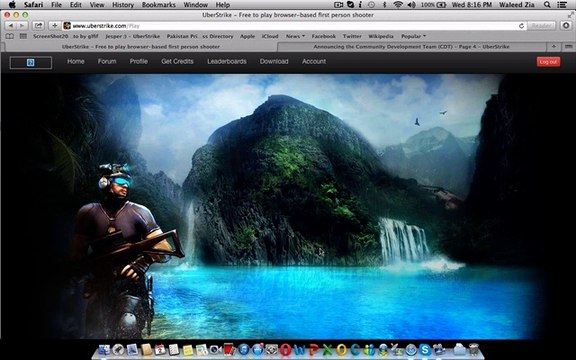Open the Get Credits link
Screen dimensions: 576x360
click(177, 61)
